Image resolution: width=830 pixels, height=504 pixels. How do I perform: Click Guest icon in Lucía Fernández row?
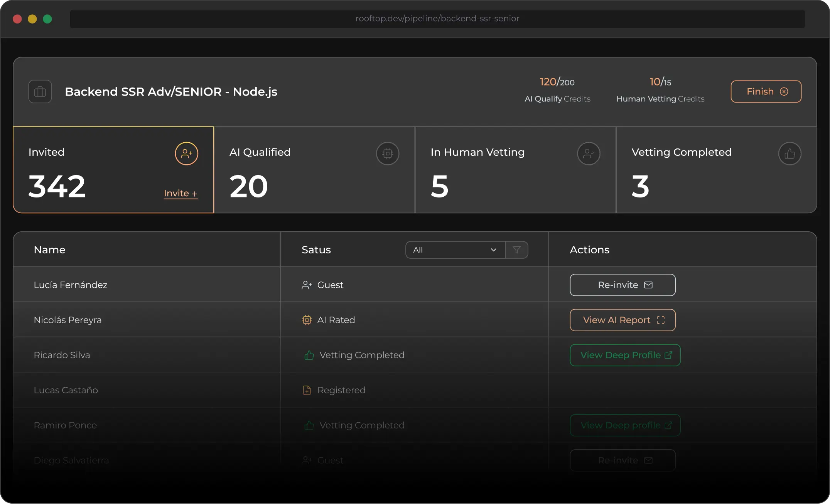point(307,285)
